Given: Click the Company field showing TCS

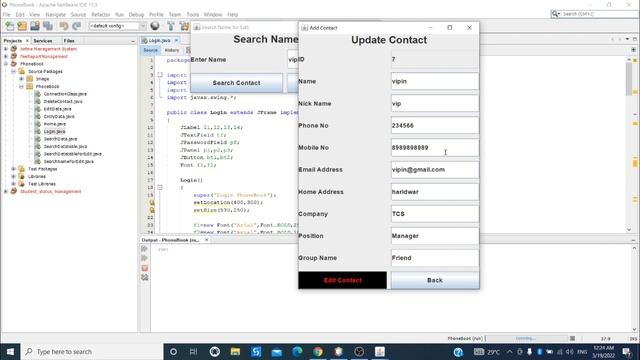Looking at the screenshot, I should (x=435, y=214).
